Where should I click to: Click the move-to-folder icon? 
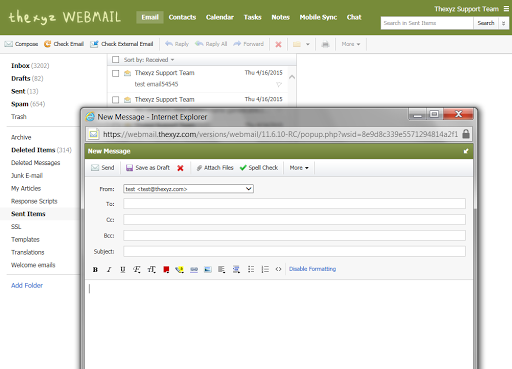[x=297, y=44]
